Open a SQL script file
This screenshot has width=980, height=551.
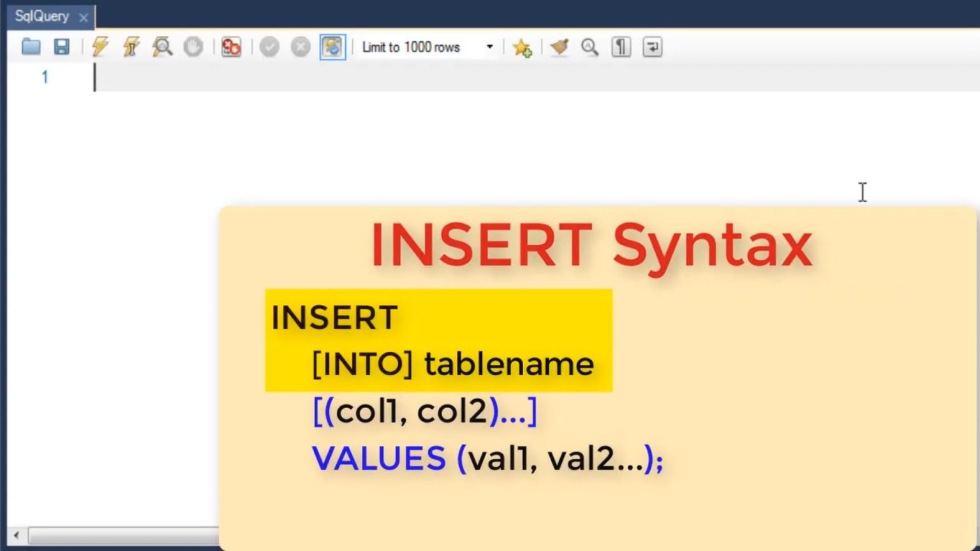pos(31,47)
